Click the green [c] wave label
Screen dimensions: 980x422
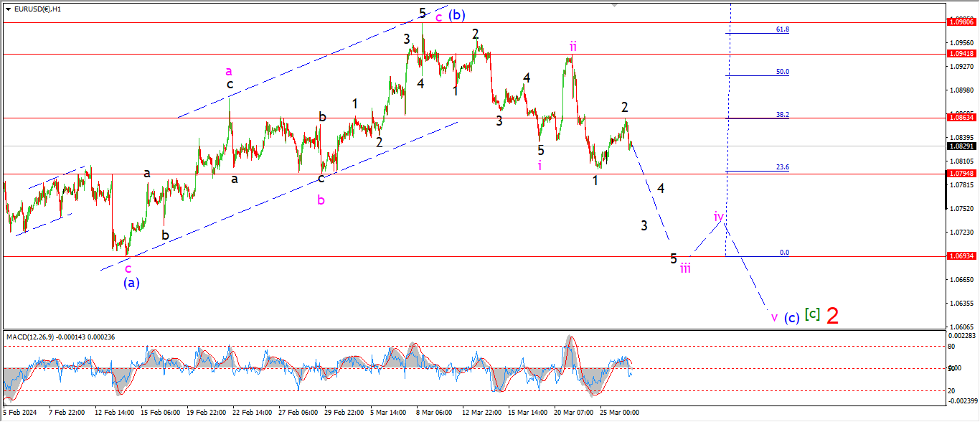(x=811, y=314)
